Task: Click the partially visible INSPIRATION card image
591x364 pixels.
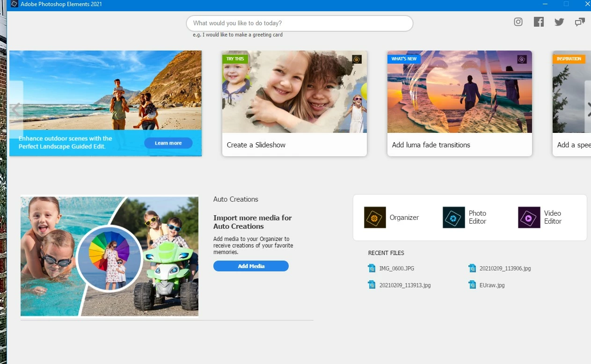Action: [x=572, y=92]
